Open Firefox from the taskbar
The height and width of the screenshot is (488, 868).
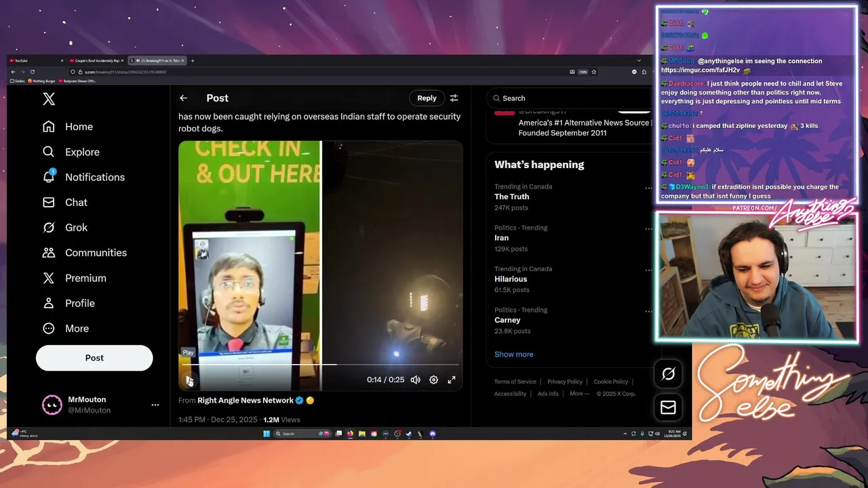[350, 434]
